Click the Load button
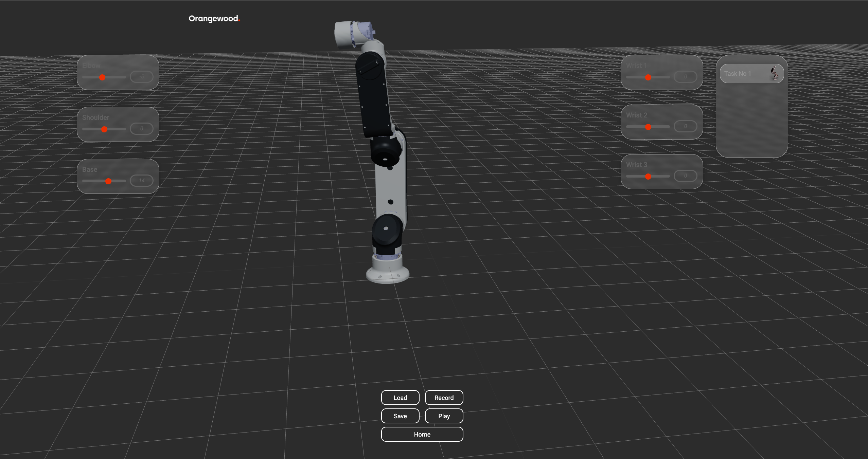 point(400,398)
